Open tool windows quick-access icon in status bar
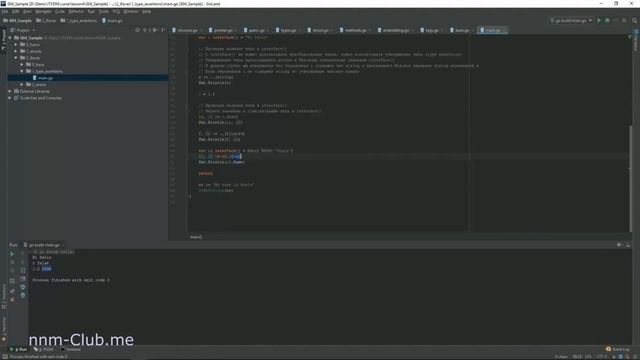 [x=4, y=356]
